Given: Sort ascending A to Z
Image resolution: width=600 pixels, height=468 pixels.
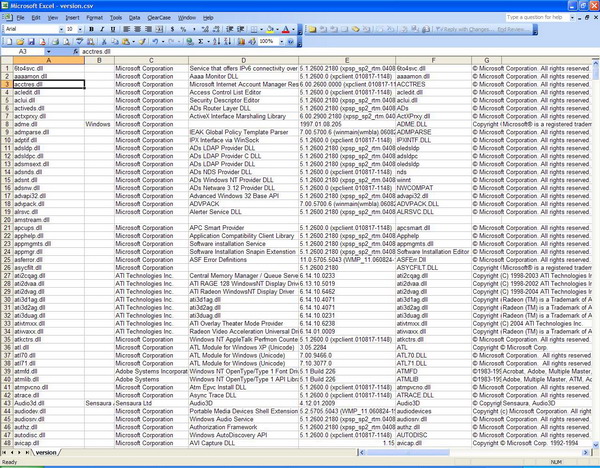Looking at the screenshot, I should [217, 42].
